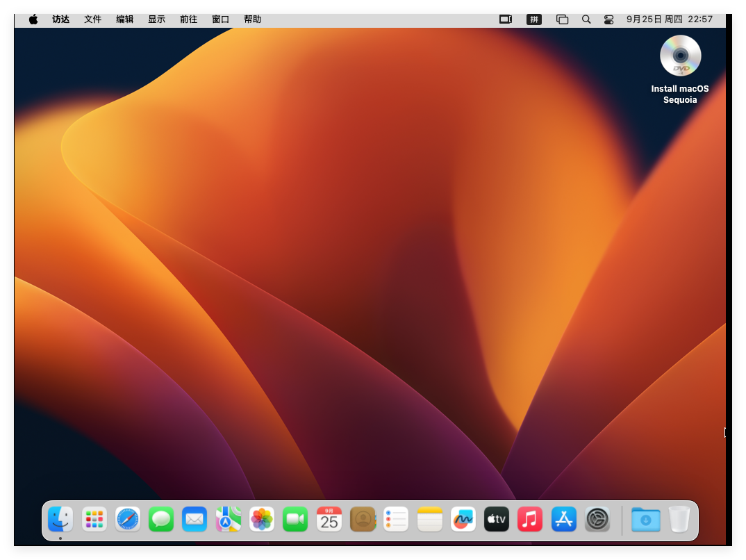Open the Apple menu
The height and width of the screenshot is (560, 746).
point(33,19)
